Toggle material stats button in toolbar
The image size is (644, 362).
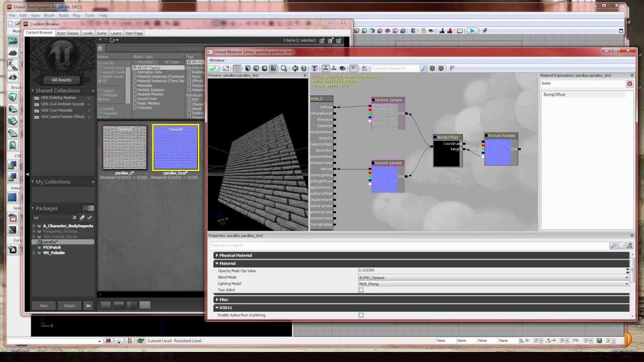click(354, 68)
